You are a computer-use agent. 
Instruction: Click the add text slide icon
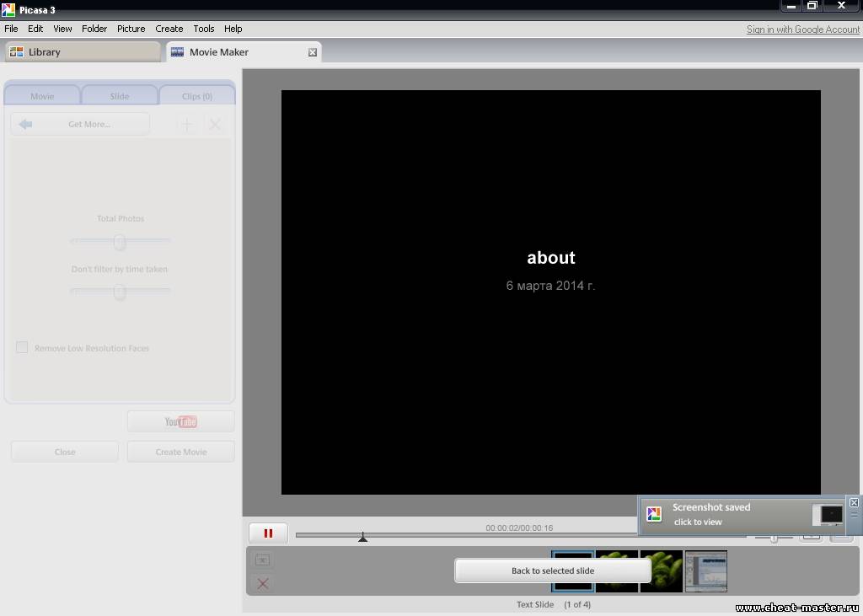262,560
